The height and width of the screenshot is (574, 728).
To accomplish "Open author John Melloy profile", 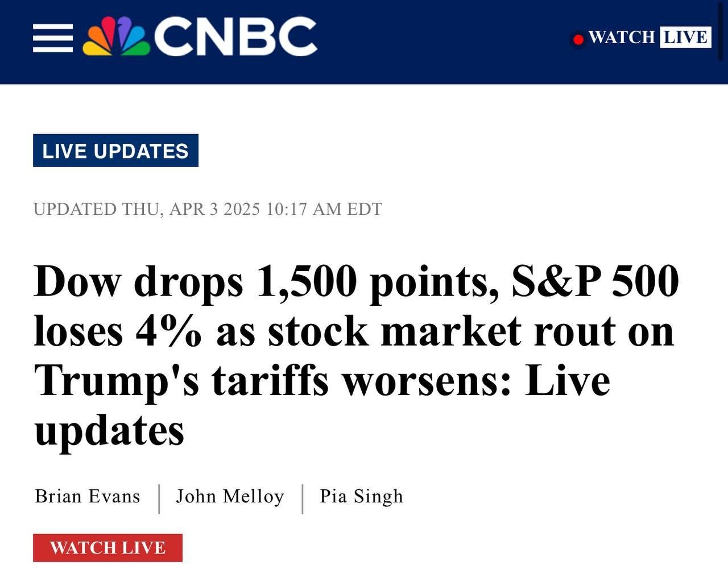I will [230, 496].
